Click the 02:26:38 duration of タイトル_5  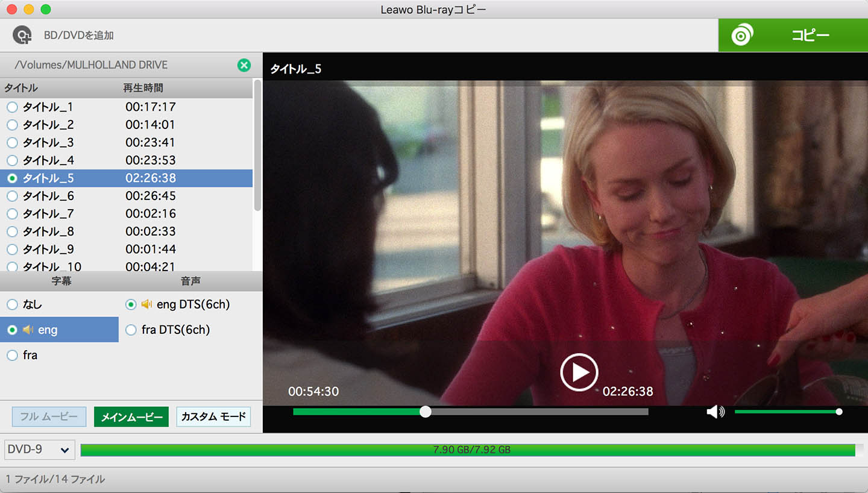(151, 178)
